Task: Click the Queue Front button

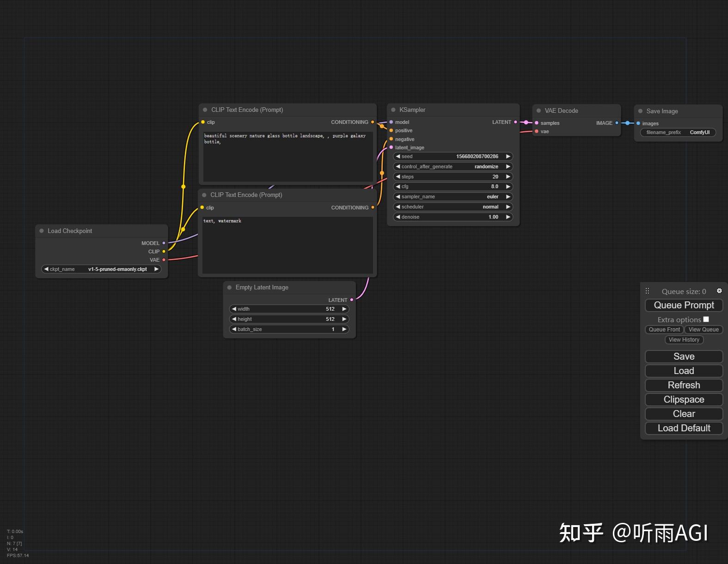Action: pyautogui.click(x=664, y=330)
